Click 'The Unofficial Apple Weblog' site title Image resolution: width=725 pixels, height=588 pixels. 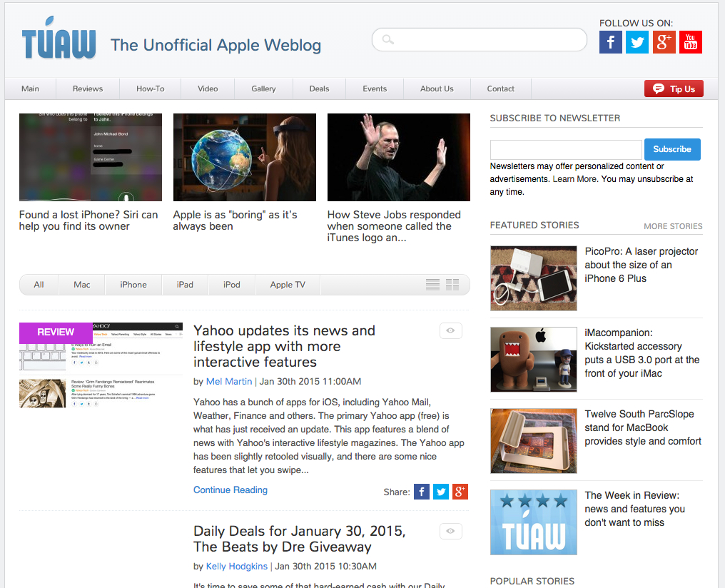pos(216,45)
